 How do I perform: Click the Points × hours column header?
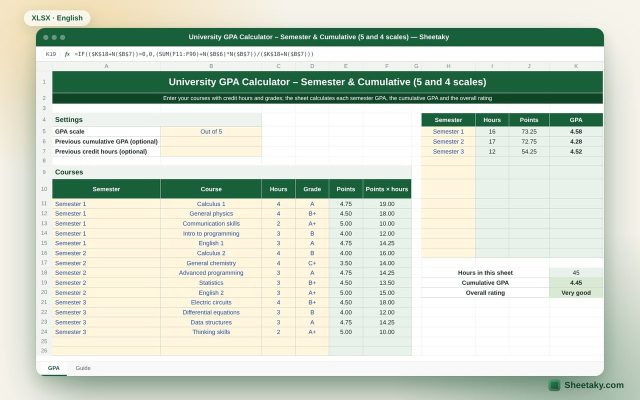[x=387, y=189]
